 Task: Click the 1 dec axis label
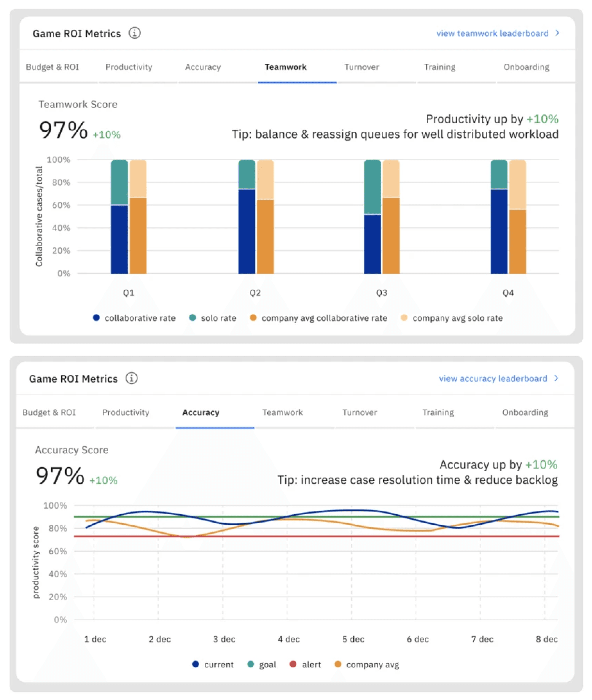pos(95,639)
